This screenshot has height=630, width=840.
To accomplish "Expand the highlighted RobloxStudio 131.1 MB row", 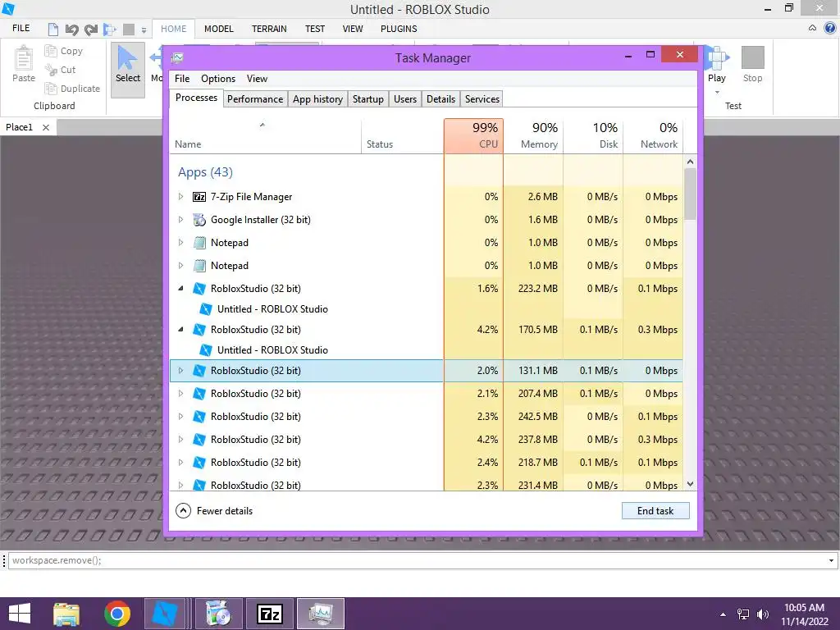I will 180,371.
